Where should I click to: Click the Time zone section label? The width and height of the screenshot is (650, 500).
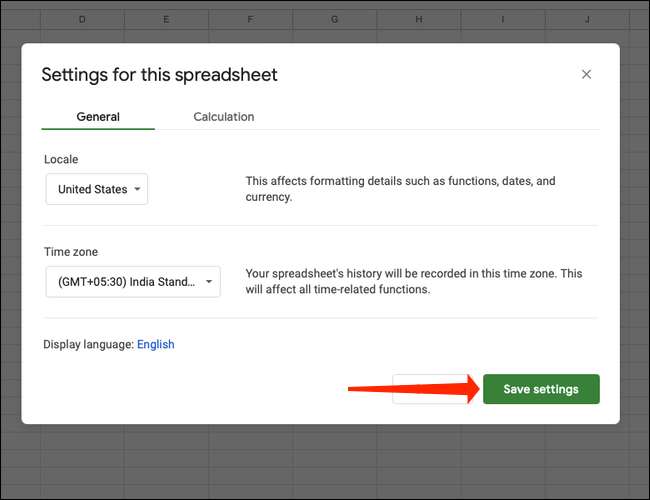point(70,253)
